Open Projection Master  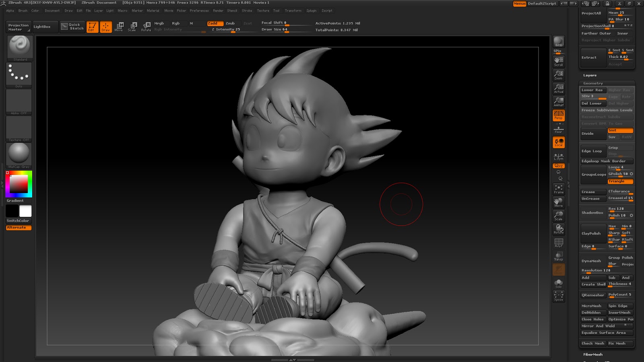[x=19, y=27]
